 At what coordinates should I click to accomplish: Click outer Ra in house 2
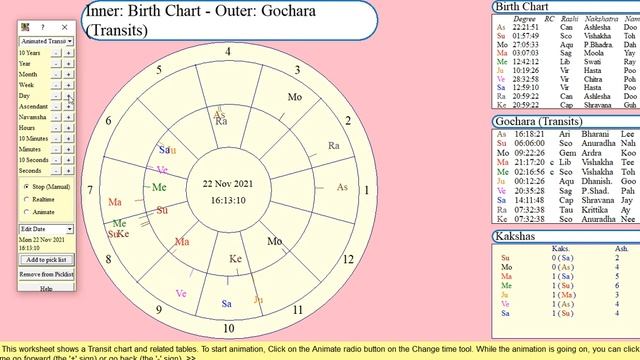(334, 146)
